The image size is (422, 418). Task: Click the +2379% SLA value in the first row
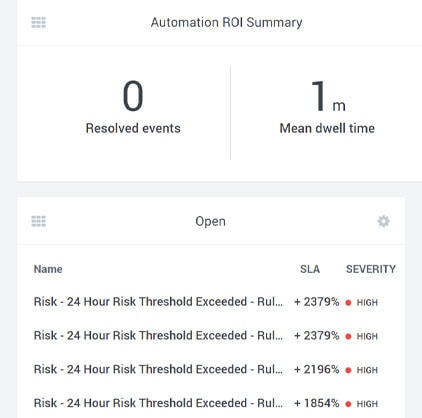(317, 302)
